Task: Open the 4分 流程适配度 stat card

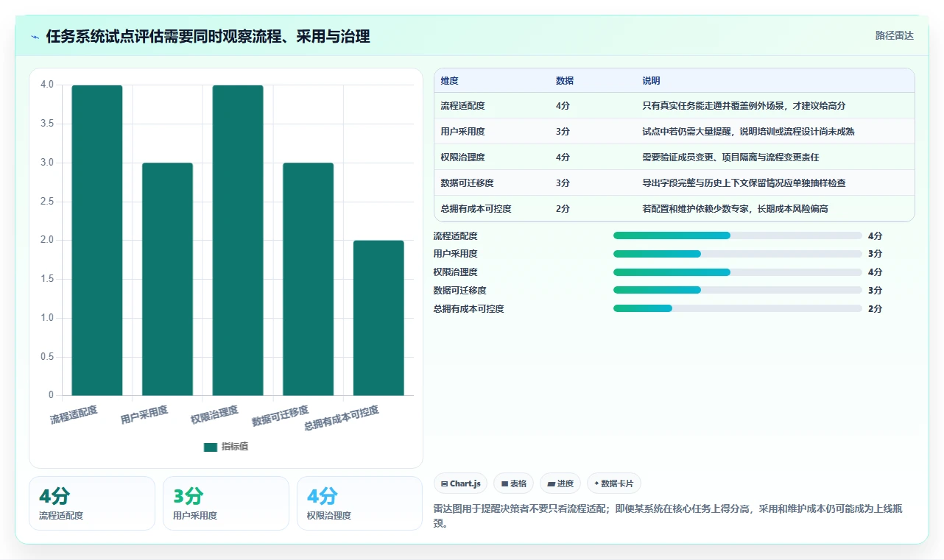Action: pyautogui.click(x=92, y=503)
